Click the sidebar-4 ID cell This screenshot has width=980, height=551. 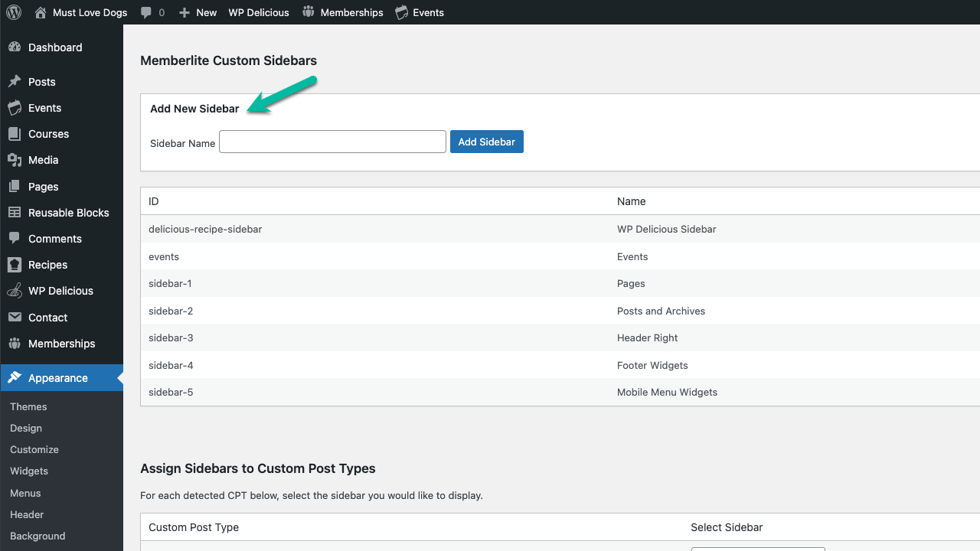click(x=171, y=365)
